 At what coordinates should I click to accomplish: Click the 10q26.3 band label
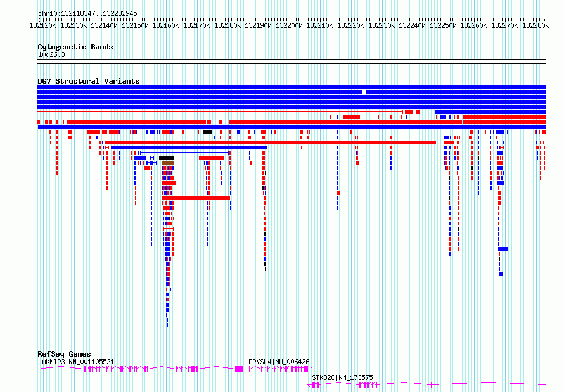click(x=51, y=54)
